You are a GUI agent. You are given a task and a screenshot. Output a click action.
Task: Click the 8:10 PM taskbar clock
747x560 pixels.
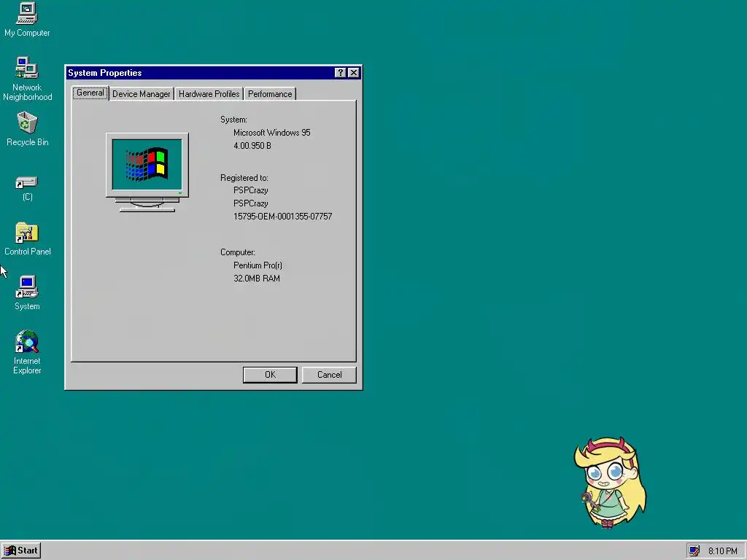click(x=722, y=551)
